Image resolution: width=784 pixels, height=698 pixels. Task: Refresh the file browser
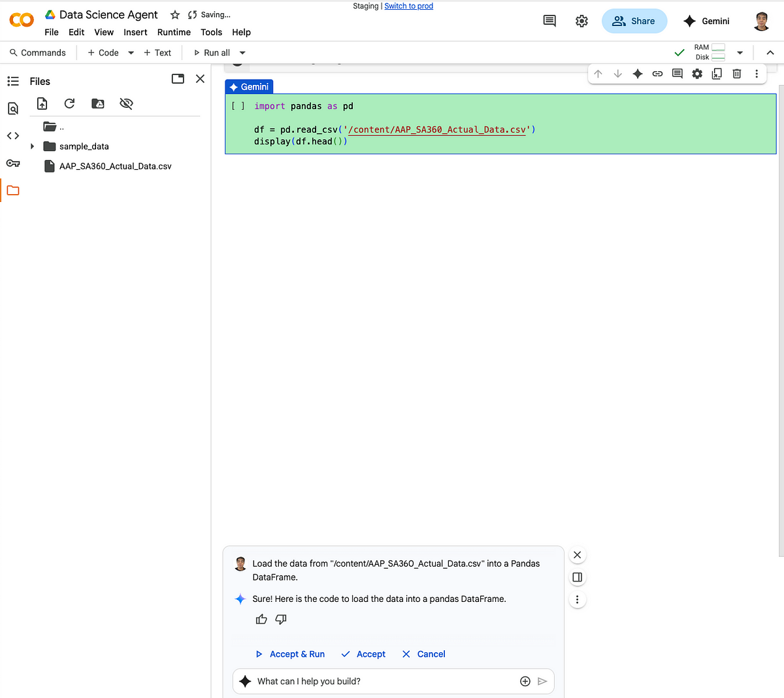tap(69, 103)
